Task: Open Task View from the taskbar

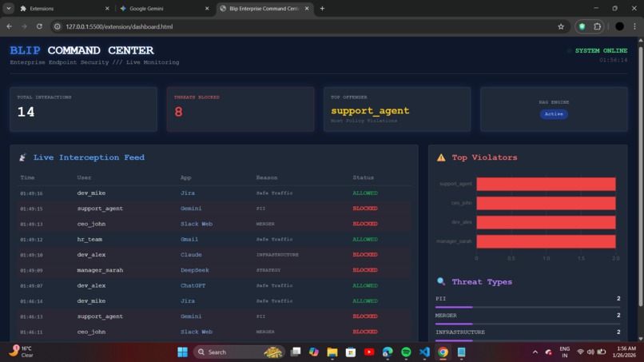Action: tap(296, 352)
